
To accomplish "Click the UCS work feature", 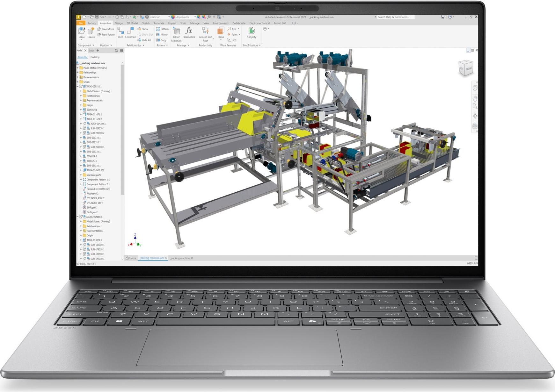I will click(232, 40).
